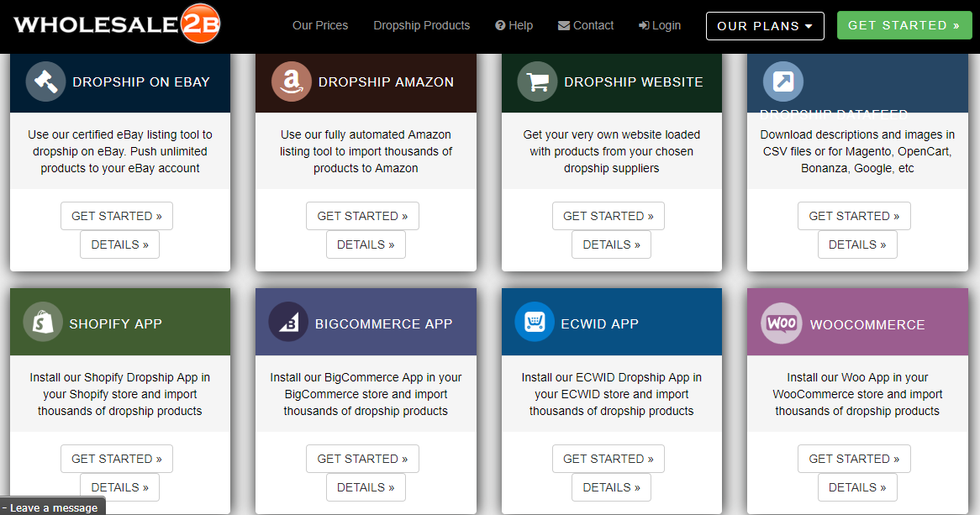Click the shopping cart Dropship Website icon
The image size is (980, 515).
coord(537,81)
